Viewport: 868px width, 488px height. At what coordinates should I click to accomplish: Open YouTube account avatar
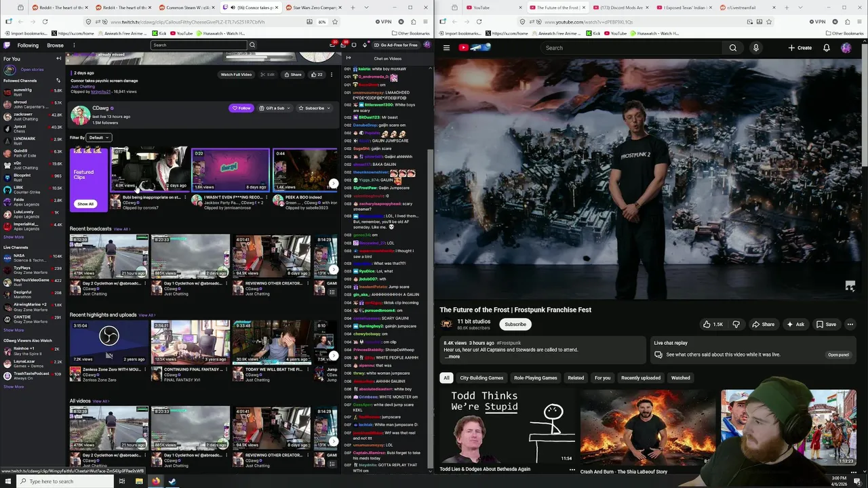click(x=846, y=48)
